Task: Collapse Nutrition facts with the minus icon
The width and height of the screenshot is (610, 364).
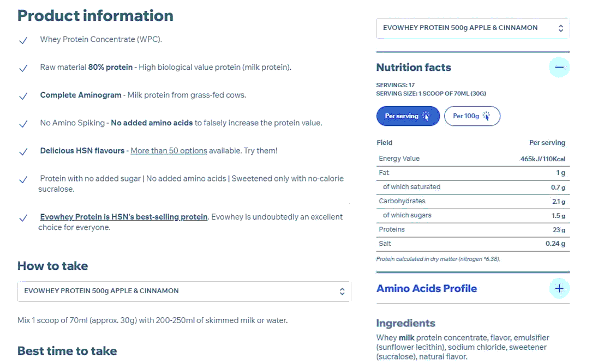Action: click(x=559, y=68)
